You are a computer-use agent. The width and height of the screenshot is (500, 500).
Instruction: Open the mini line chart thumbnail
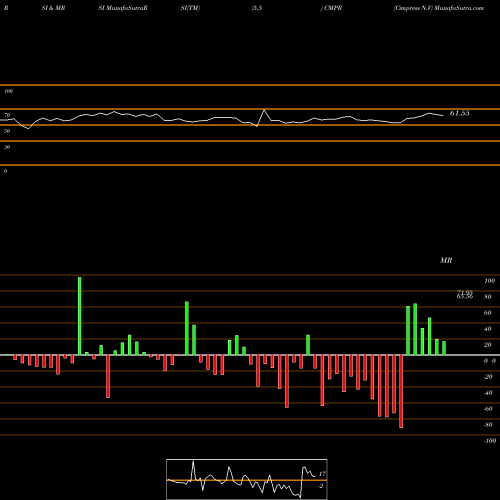tap(247, 479)
